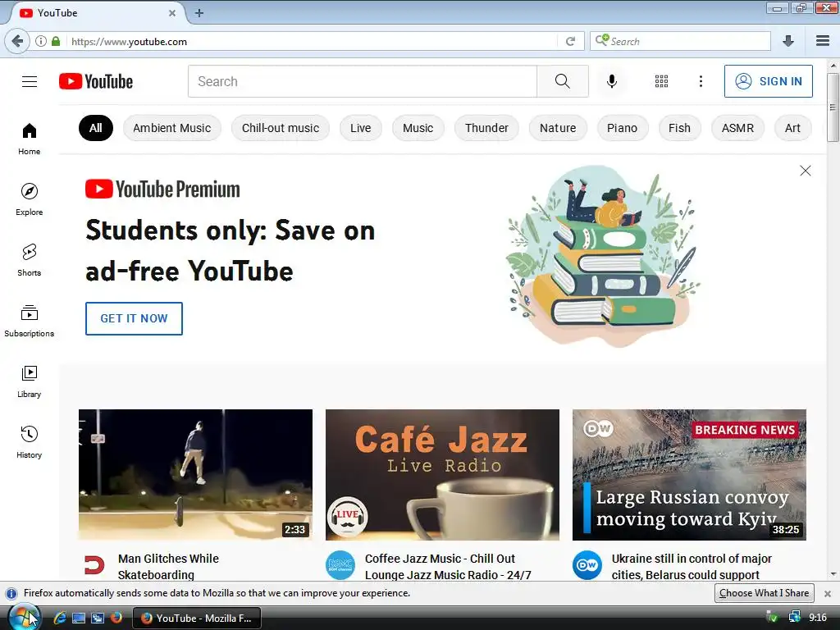Select the ASMR filter chip
840x630 pixels.
[737, 128]
